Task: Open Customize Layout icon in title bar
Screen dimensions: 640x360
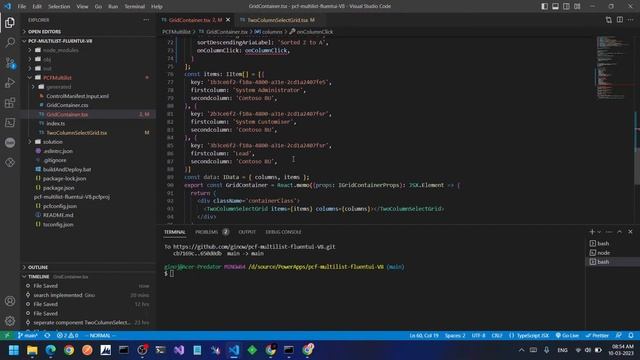Action: tap(577, 6)
